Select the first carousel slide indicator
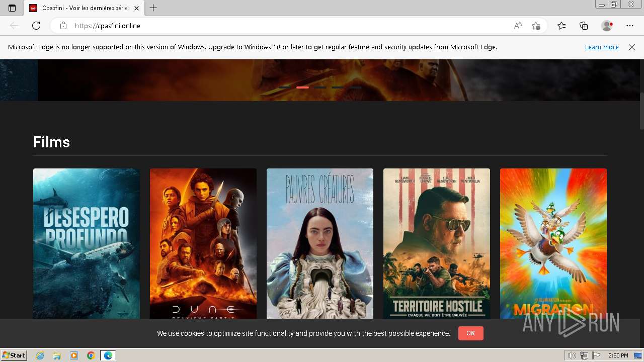Image resolution: width=644 pixels, height=362 pixels. click(285, 87)
